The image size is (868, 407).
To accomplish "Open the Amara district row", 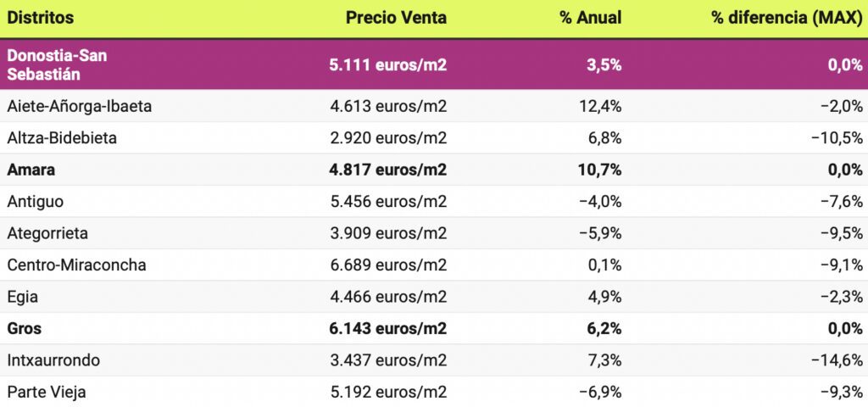I will [x=31, y=170].
